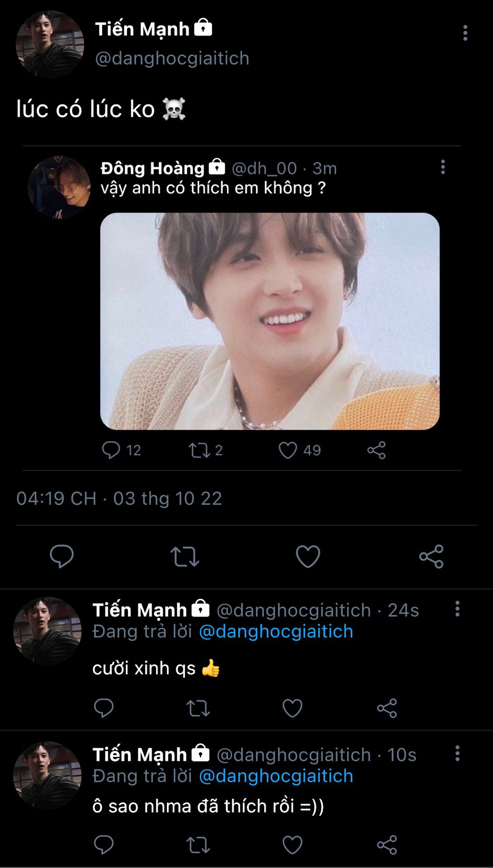
Task: Share the quoted Đông Hoàng tweet
Action: point(376,450)
